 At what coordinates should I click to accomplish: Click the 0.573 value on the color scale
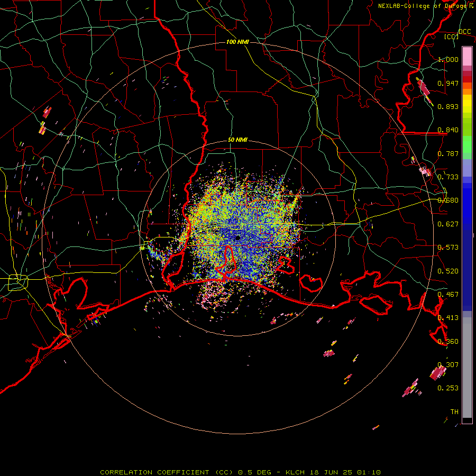448,248
